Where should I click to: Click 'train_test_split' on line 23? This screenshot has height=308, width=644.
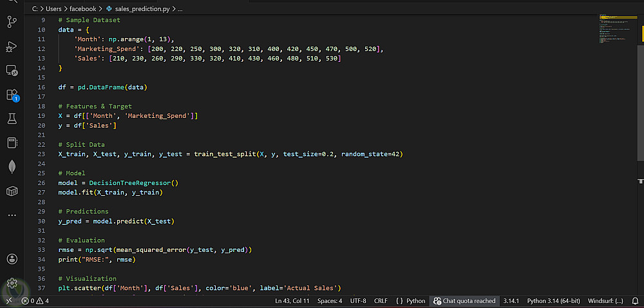[x=225, y=154]
